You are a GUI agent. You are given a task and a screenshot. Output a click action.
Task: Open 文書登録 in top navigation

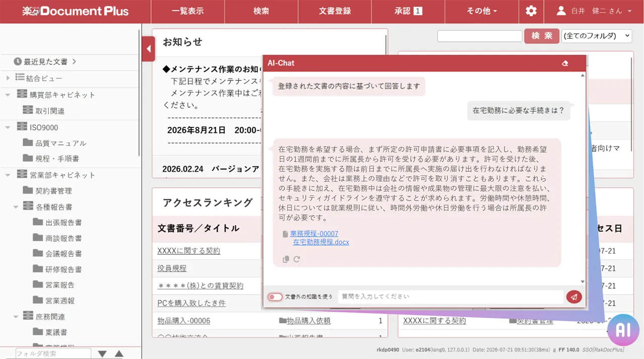(x=335, y=11)
